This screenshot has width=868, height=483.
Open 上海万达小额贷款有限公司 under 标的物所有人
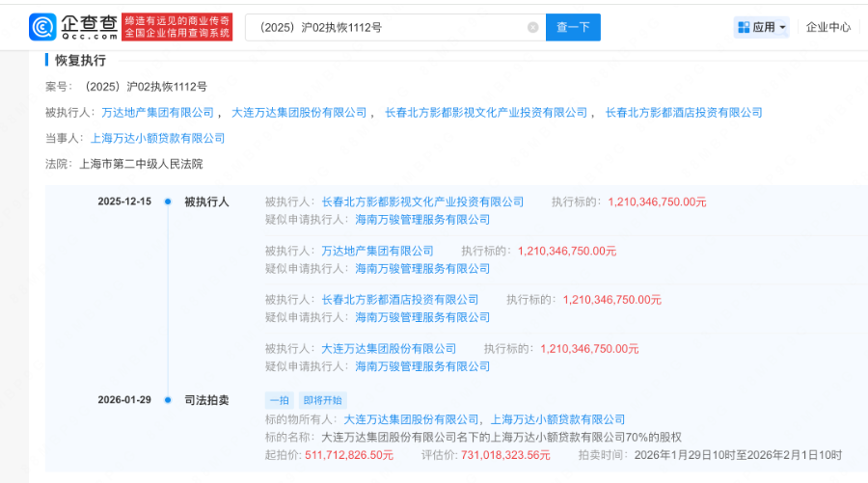click(557, 419)
